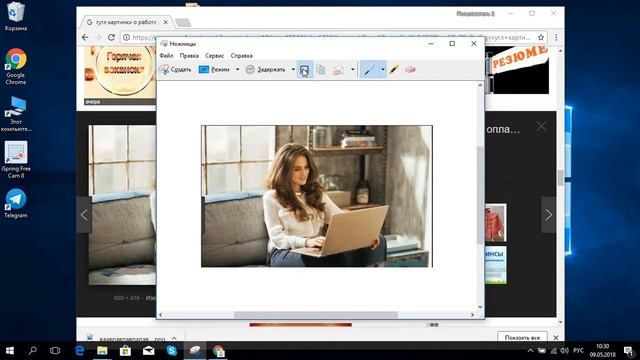
Task: Click the volume speaker tray icon
Action: [x=564, y=351]
